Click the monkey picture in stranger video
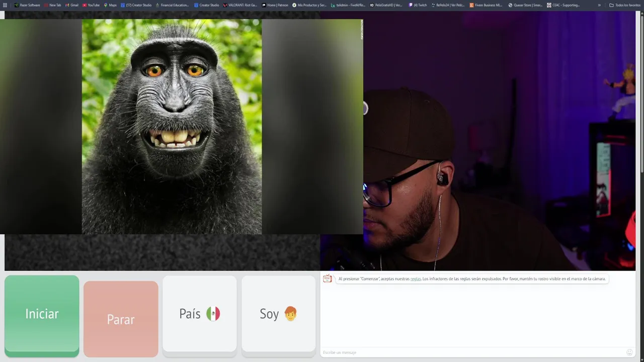 (x=172, y=127)
